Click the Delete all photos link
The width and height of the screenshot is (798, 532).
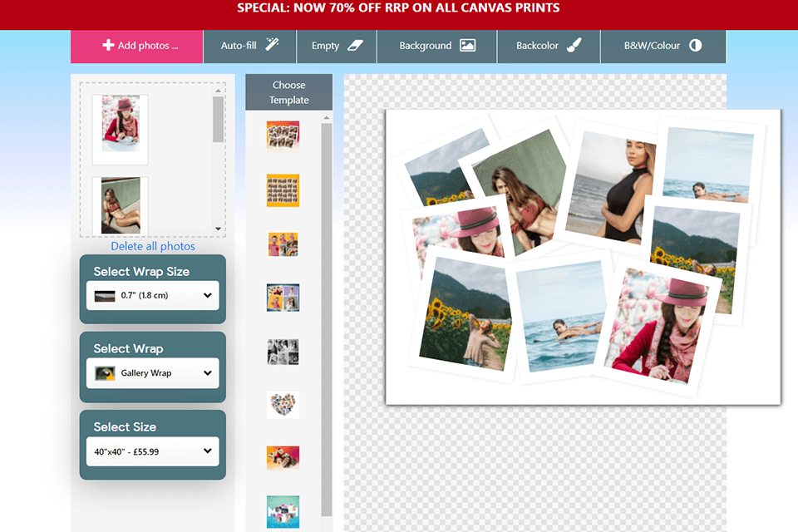pos(153,246)
